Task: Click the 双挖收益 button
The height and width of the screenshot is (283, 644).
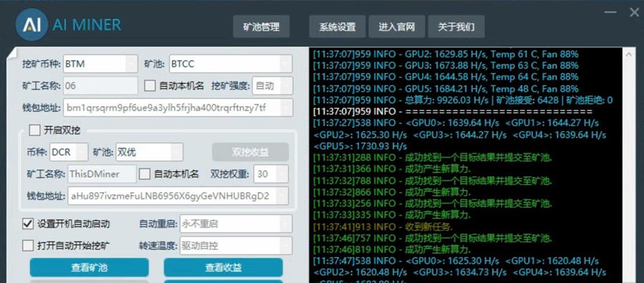Action: tap(250, 152)
